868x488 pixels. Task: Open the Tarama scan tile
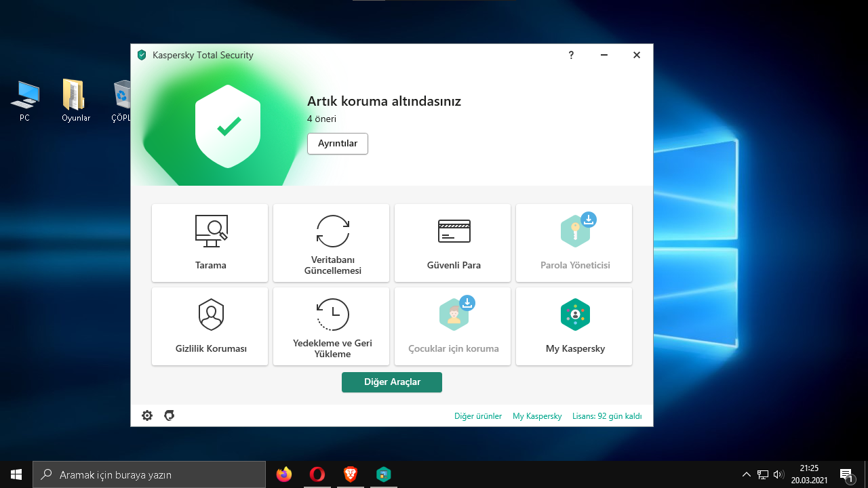(210, 243)
